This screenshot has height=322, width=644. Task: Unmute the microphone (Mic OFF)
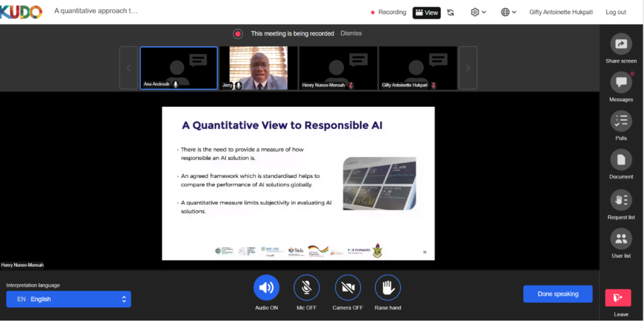pos(306,288)
